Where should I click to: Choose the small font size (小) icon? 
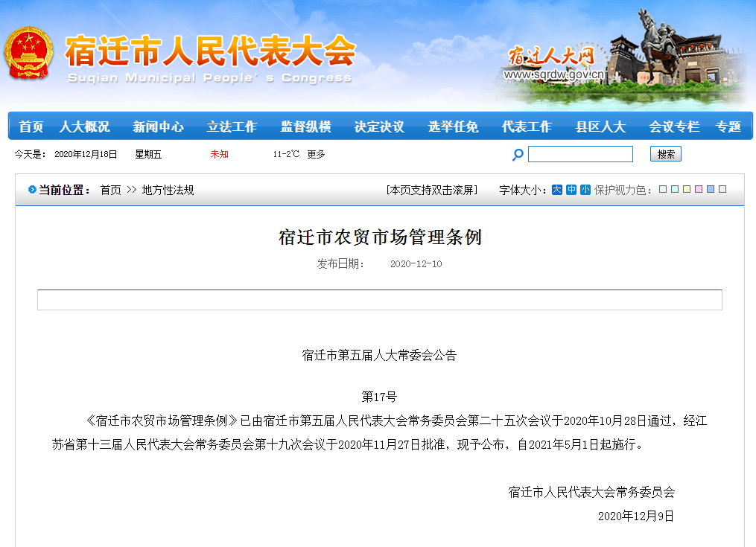585,190
